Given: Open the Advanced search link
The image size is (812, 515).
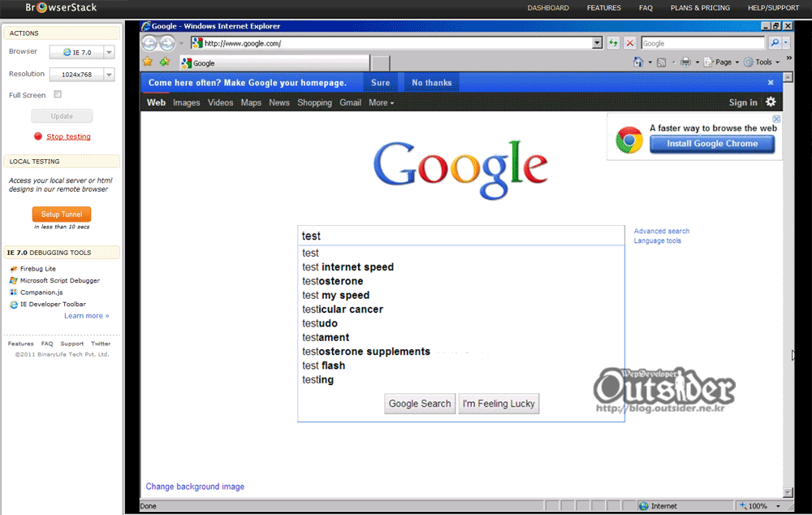Looking at the screenshot, I should point(661,231).
